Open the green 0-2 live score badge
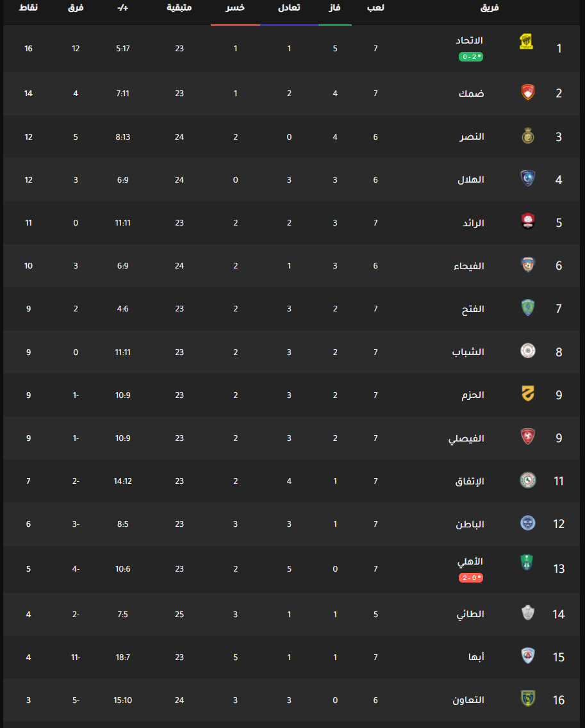Screen dimensions: 585x728 click(x=471, y=56)
